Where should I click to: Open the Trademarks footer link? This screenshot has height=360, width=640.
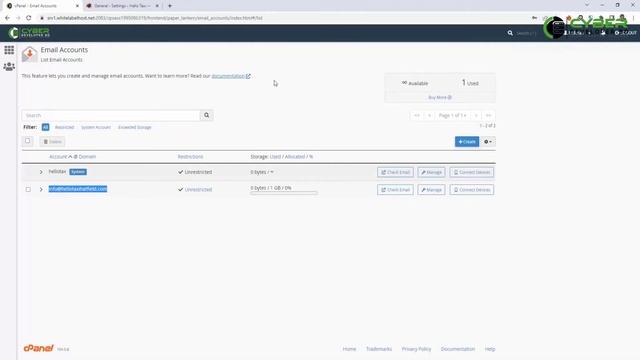379,349
